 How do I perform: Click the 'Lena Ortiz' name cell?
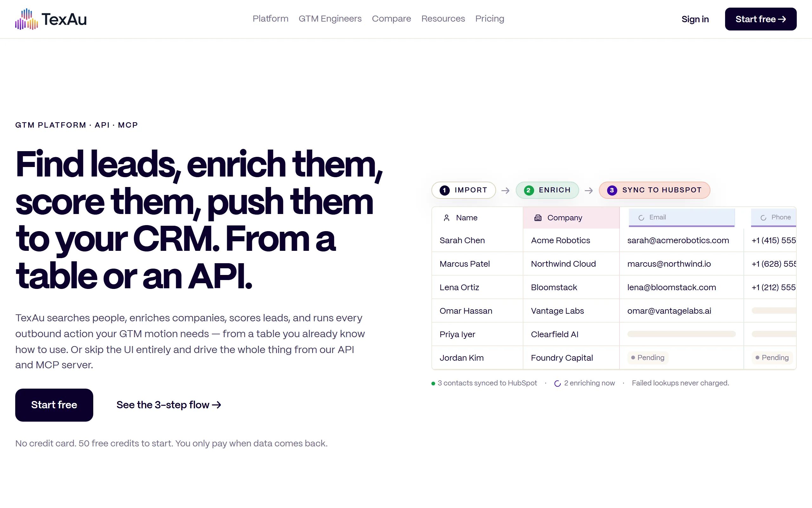coord(477,287)
